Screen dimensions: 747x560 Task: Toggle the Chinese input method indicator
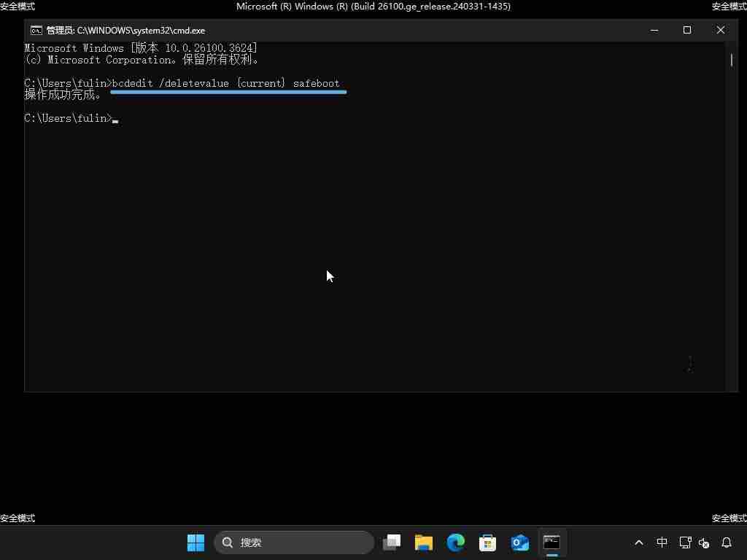[662, 542]
